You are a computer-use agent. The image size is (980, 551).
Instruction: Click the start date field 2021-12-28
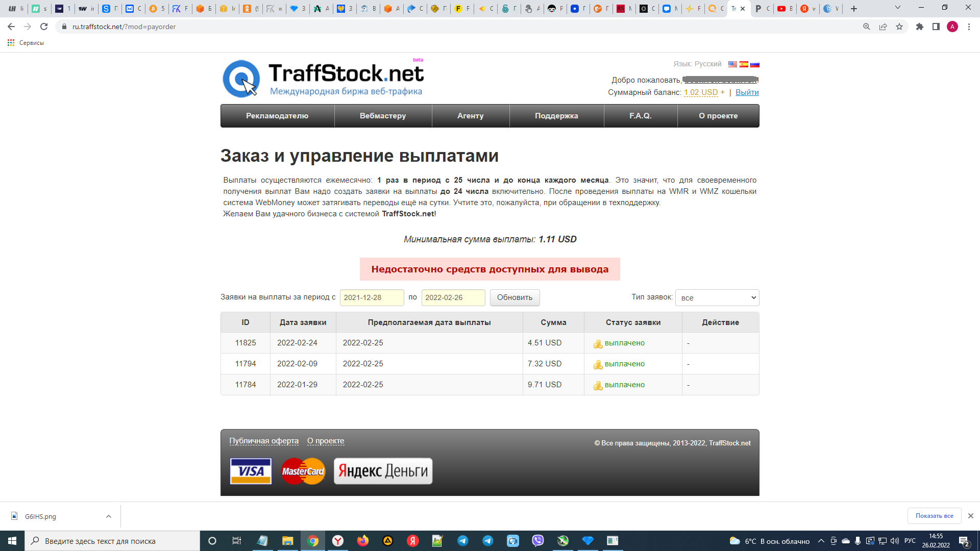click(372, 297)
